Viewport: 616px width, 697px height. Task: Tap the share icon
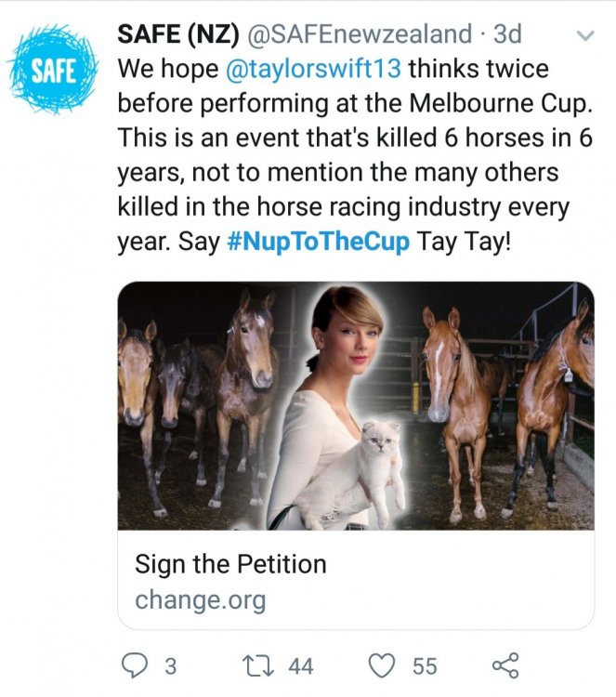[x=503, y=665]
